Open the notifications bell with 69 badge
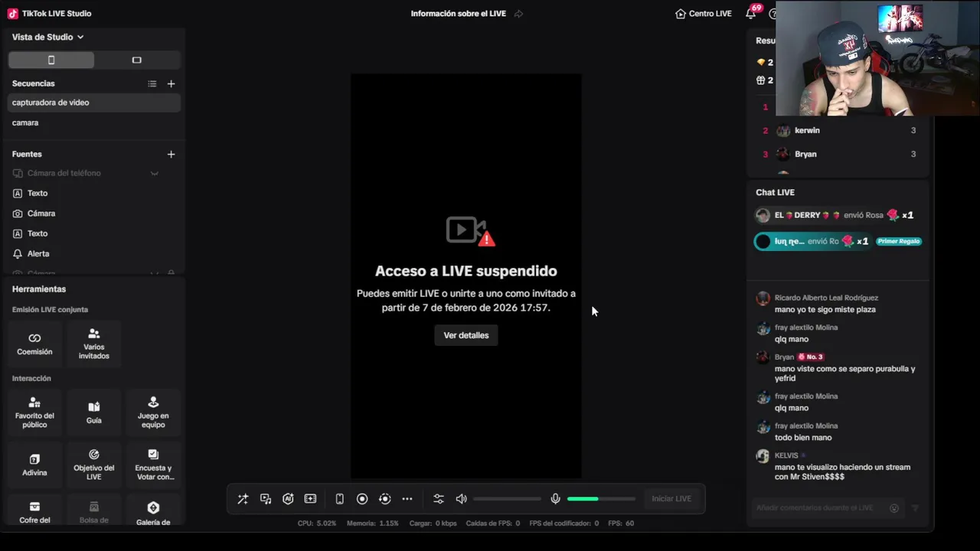 [751, 13]
